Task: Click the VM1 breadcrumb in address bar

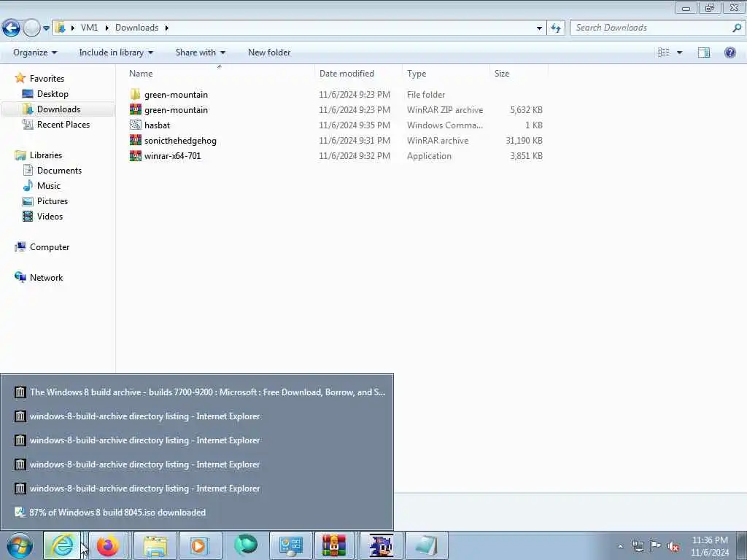Action: point(89,28)
